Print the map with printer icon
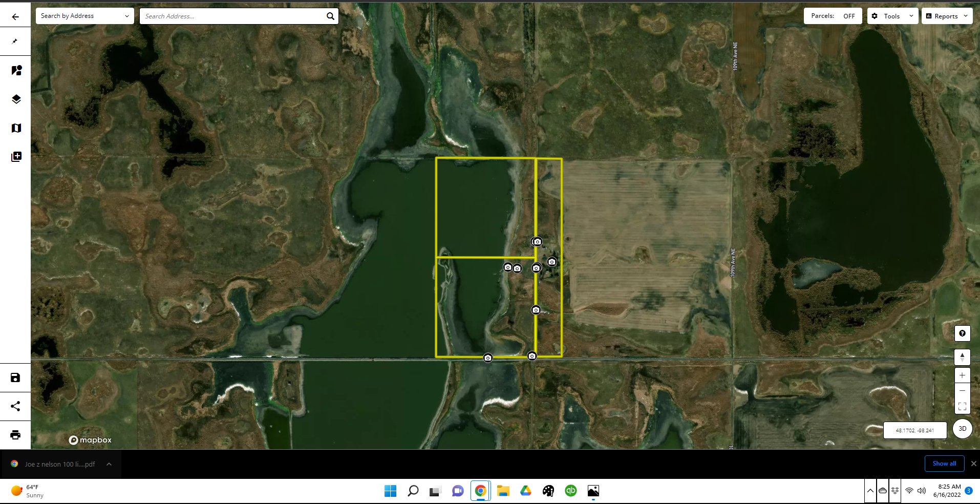This screenshot has width=980, height=504. coord(15,435)
